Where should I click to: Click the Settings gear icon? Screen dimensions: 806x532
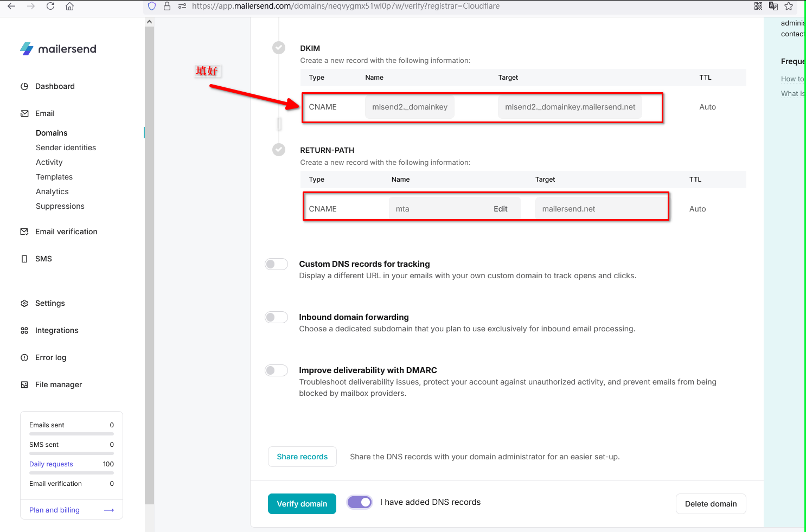coord(24,303)
